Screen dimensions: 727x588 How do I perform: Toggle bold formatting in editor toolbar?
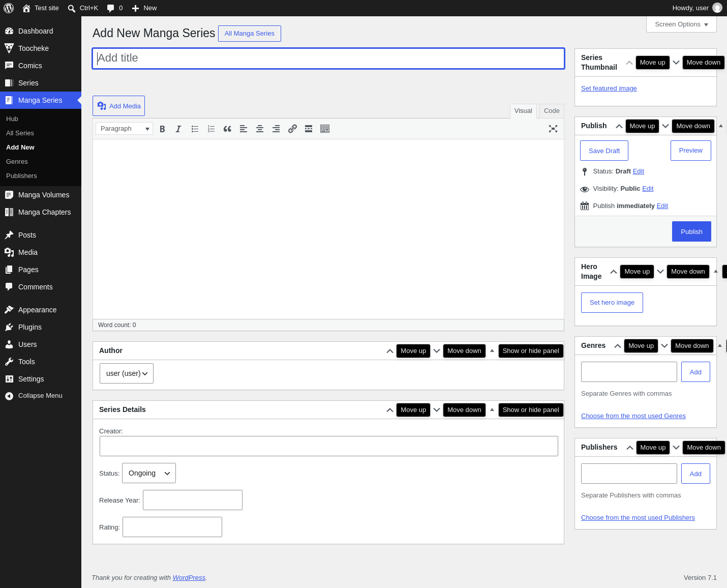click(x=162, y=129)
